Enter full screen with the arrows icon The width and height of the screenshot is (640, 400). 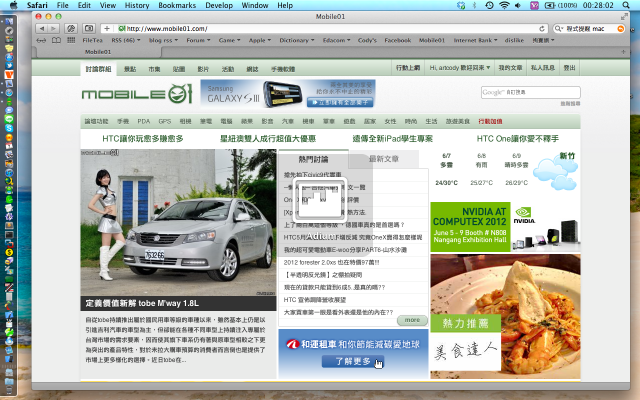coord(624,17)
